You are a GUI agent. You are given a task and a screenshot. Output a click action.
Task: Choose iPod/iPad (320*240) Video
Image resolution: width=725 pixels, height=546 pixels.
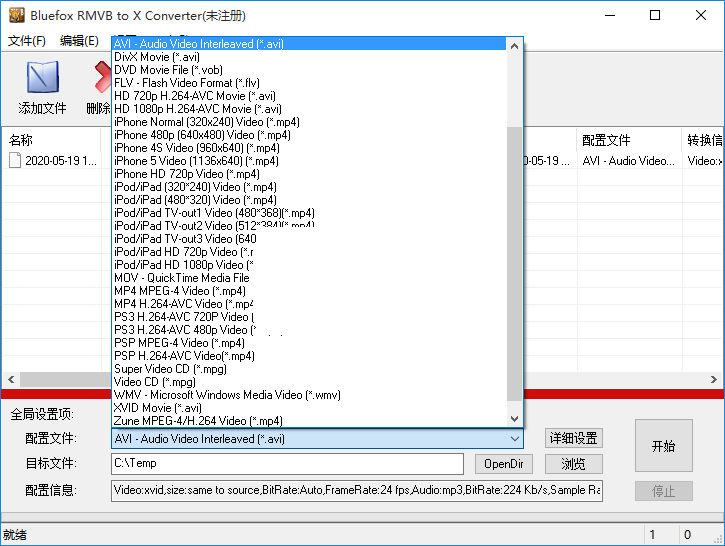point(309,187)
